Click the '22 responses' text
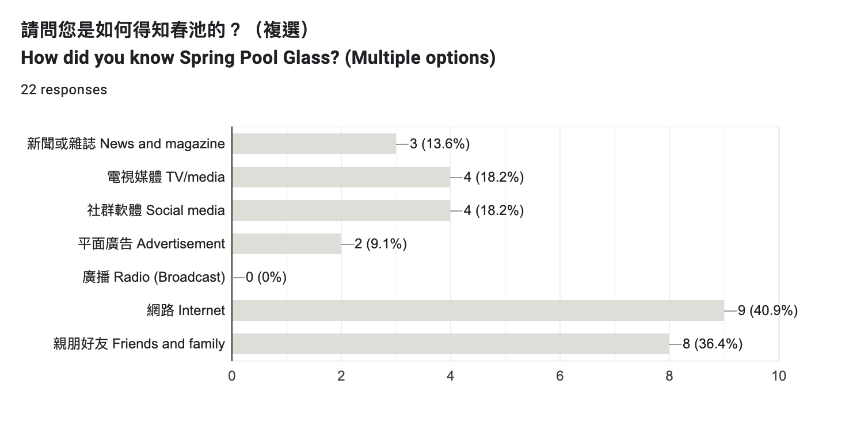 pos(64,90)
